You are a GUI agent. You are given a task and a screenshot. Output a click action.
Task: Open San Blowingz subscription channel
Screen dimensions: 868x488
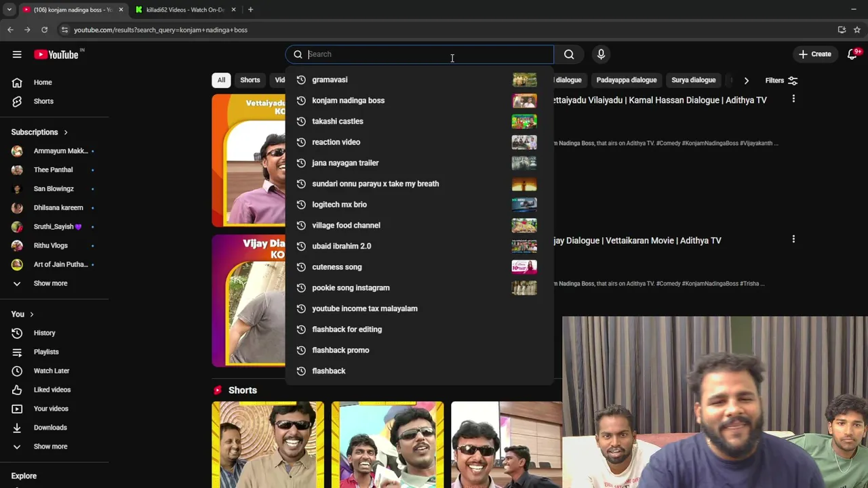coord(54,189)
